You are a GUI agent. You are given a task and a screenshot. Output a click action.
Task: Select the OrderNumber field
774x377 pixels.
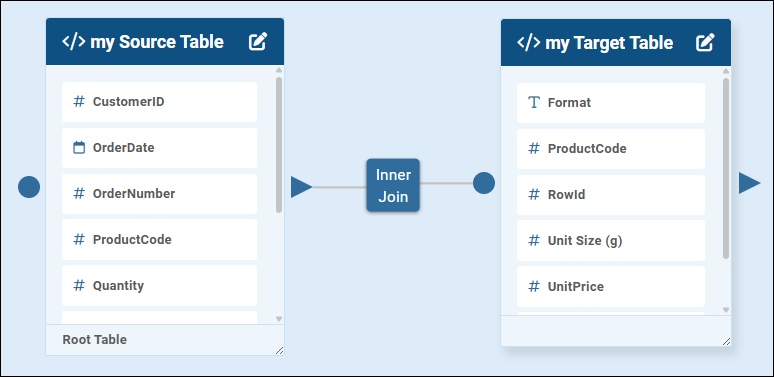(x=159, y=193)
